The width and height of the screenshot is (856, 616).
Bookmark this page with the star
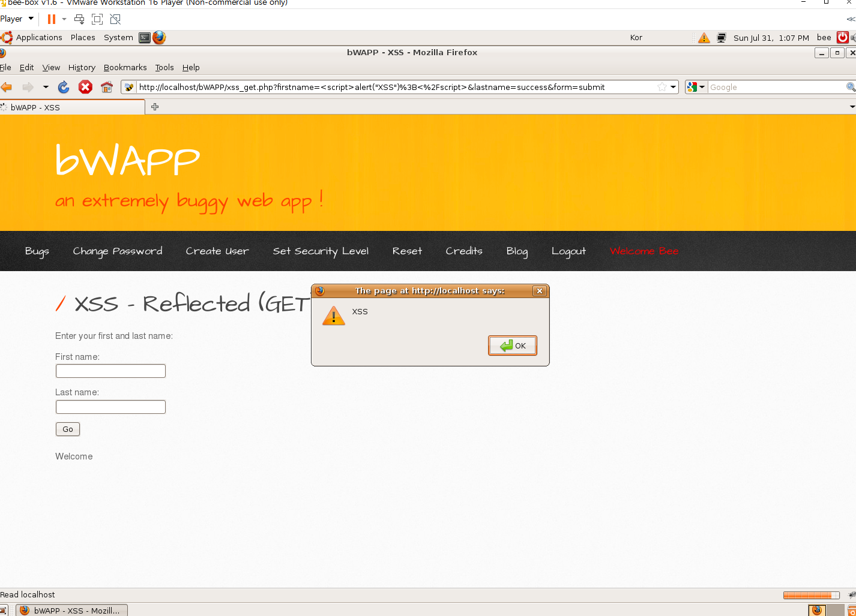[x=662, y=87]
